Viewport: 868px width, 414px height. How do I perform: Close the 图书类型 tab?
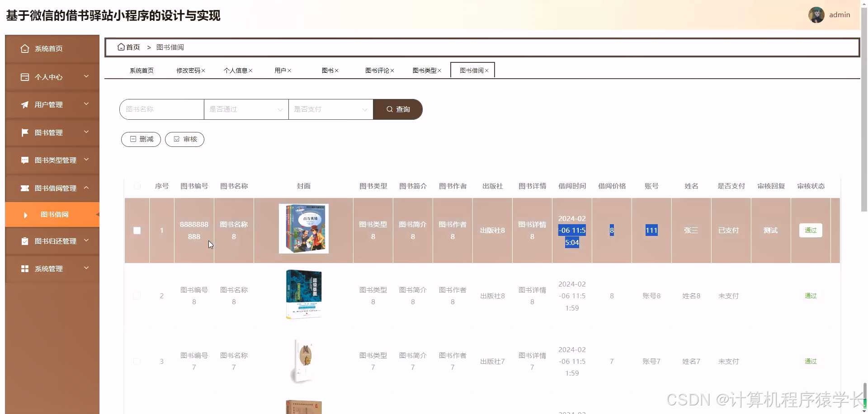439,71
